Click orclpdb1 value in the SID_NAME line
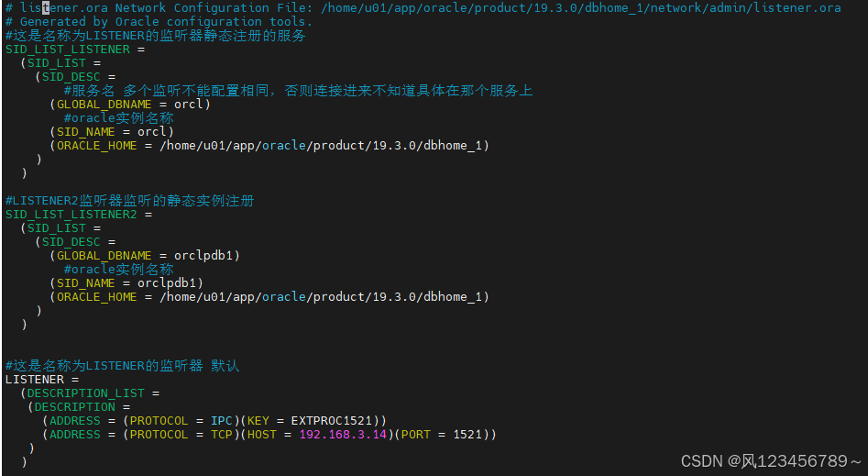 point(170,283)
